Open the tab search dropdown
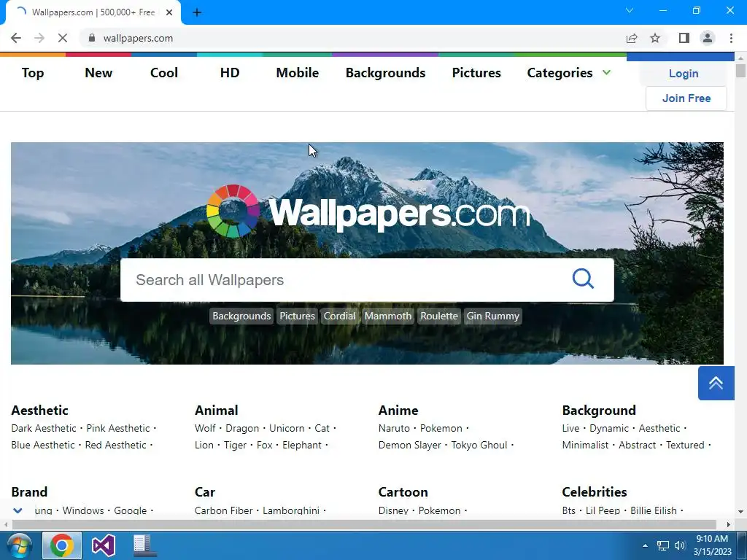Image resolution: width=747 pixels, height=560 pixels. coord(630,10)
